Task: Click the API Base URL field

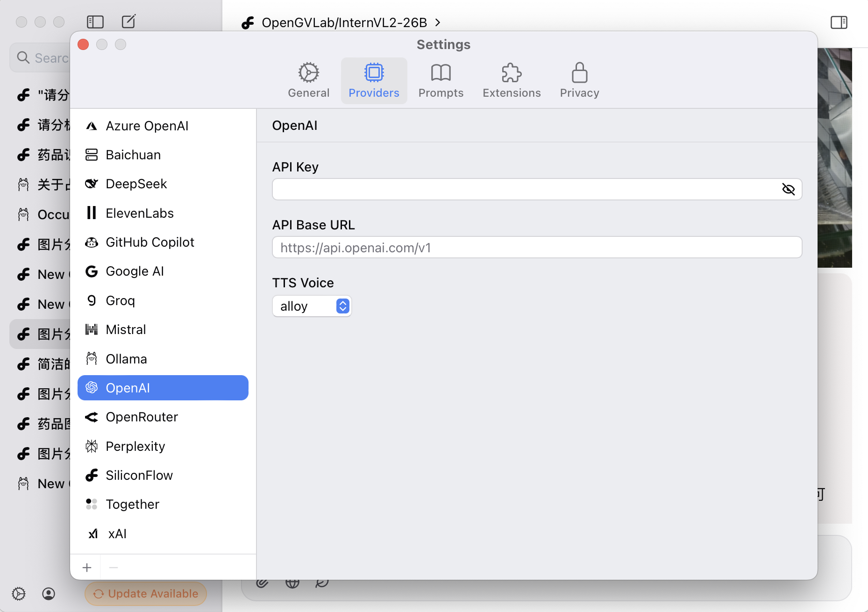Action: 537,247
